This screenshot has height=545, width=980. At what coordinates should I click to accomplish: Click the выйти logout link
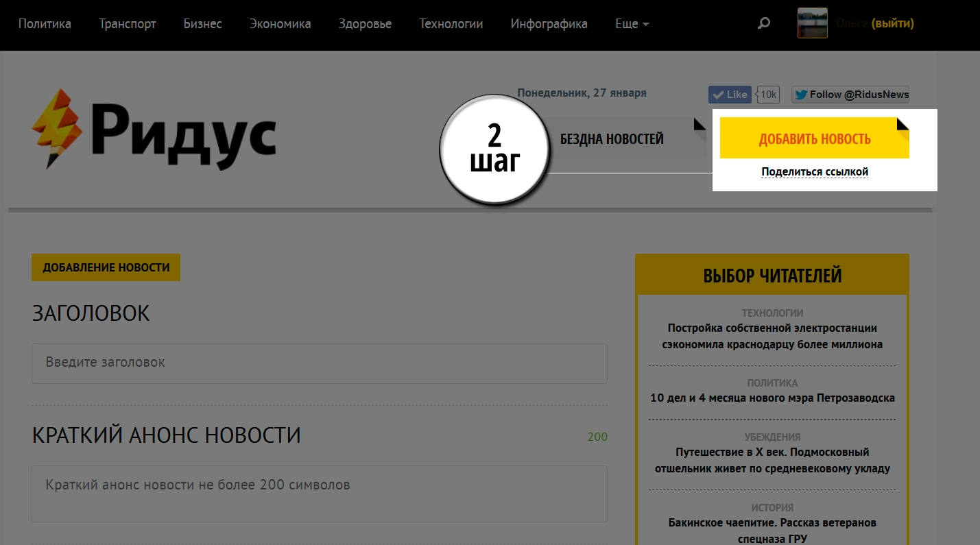click(x=892, y=23)
